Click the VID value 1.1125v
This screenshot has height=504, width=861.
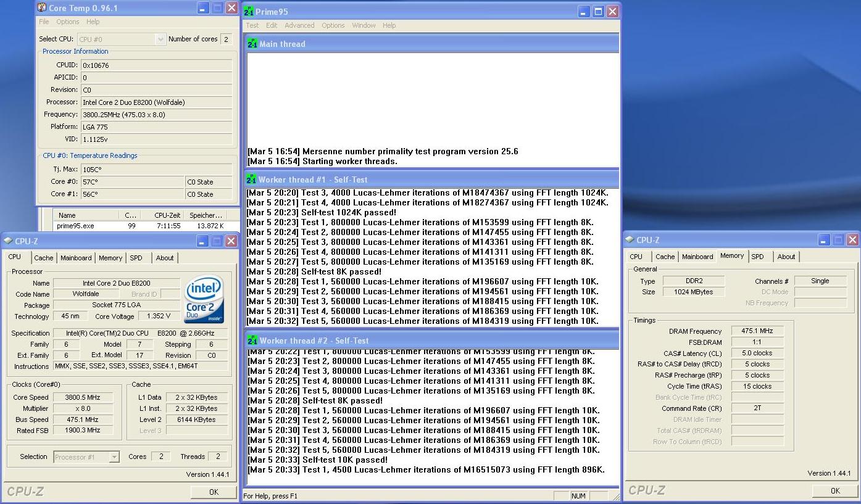[x=157, y=139]
